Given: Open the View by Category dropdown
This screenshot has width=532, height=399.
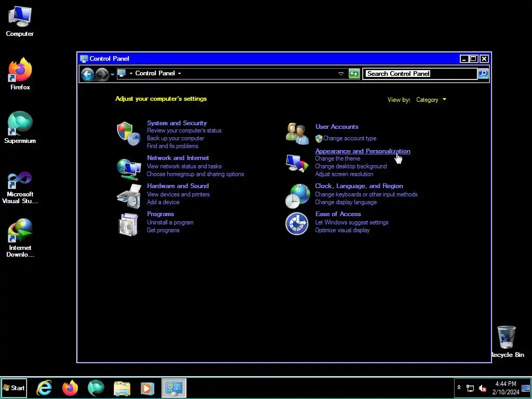Looking at the screenshot, I should 431,100.
